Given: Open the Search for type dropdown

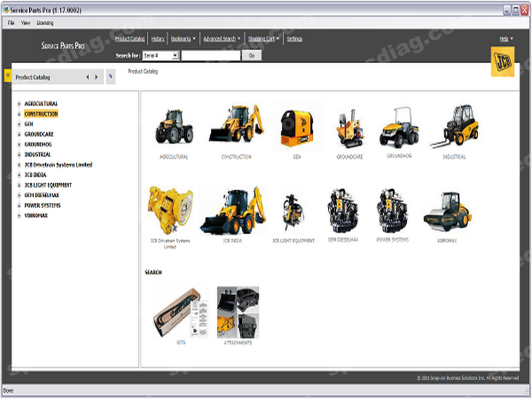Looking at the screenshot, I should tap(175, 56).
